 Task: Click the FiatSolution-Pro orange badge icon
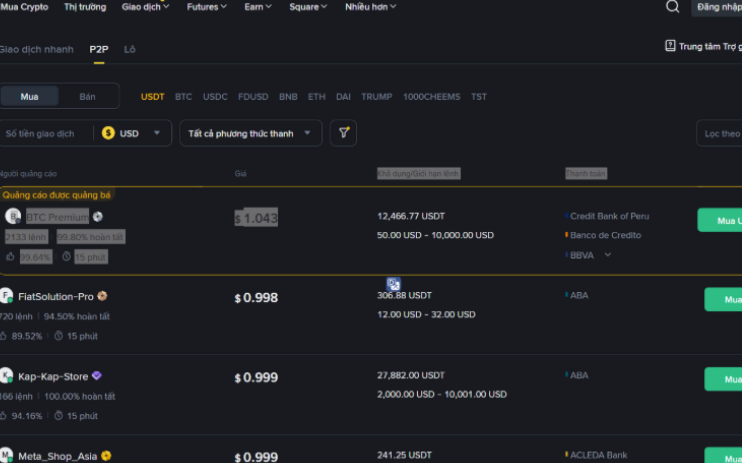[x=102, y=296]
